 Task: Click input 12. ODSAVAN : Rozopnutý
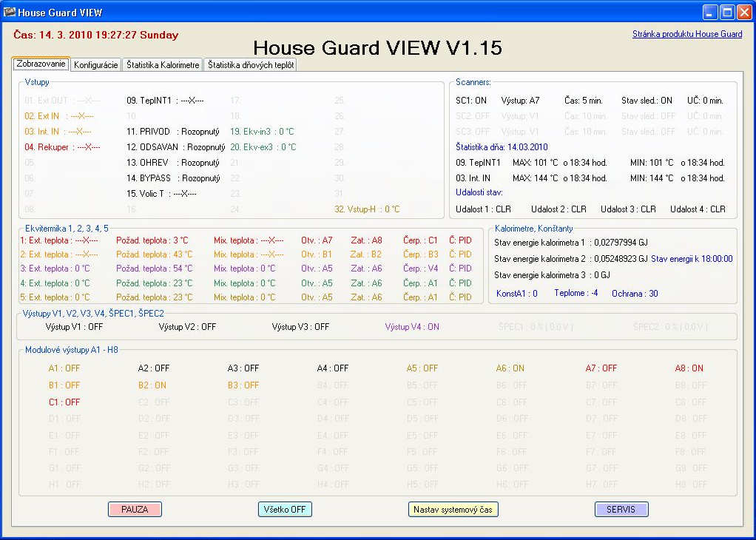(x=176, y=147)
